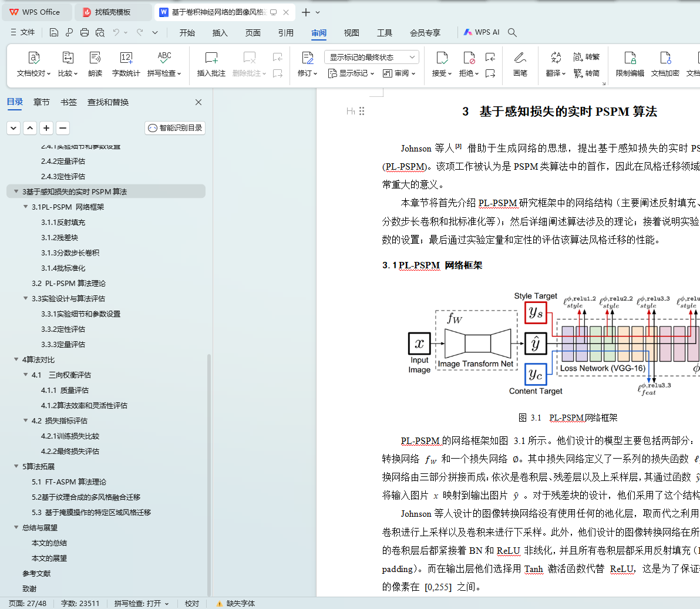
Task: Collapse the 4.2 损失指标评估 node
Action: (25, 420)
